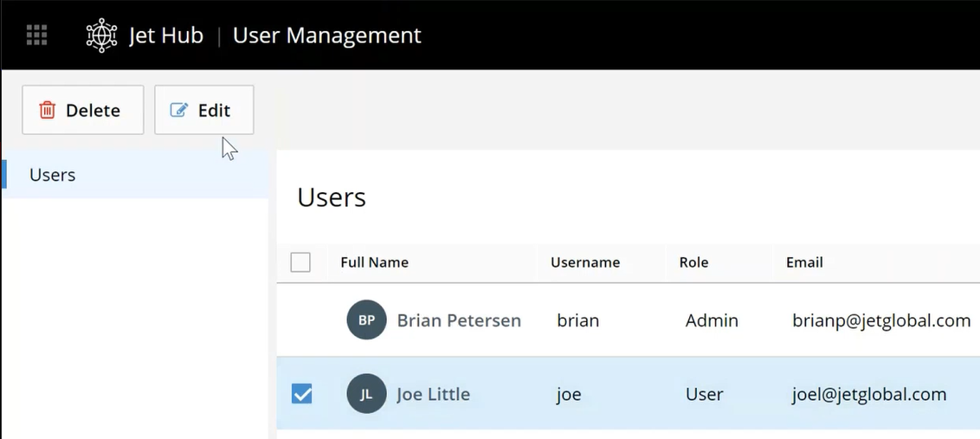Screen dimensions: 980x439
Task: Open the Joe Little name link
Action: 433,394
